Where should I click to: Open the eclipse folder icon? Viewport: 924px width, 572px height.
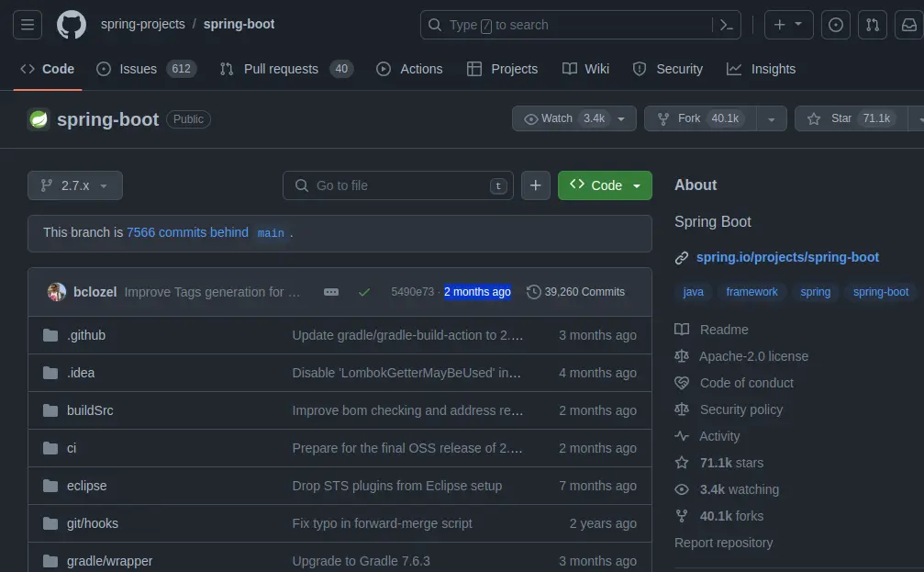click(50, 486)
